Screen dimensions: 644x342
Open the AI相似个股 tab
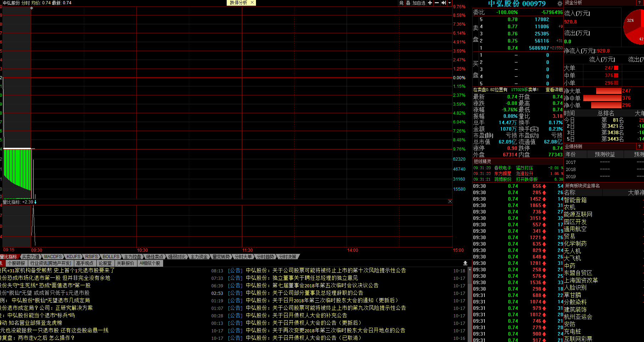(x=150, y=263)
